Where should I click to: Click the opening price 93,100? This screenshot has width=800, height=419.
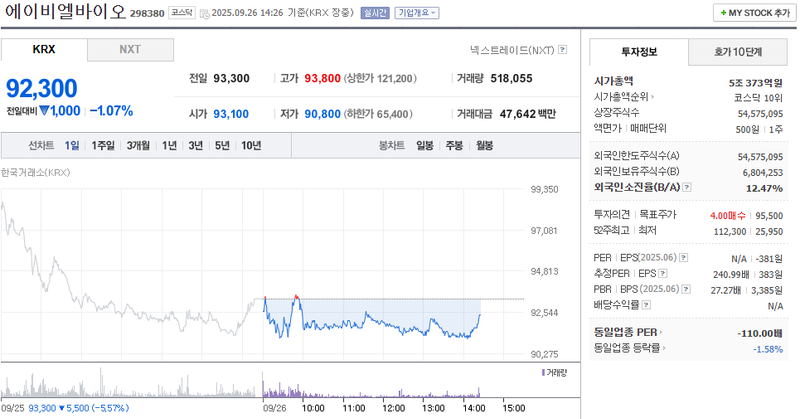(231, 114)
